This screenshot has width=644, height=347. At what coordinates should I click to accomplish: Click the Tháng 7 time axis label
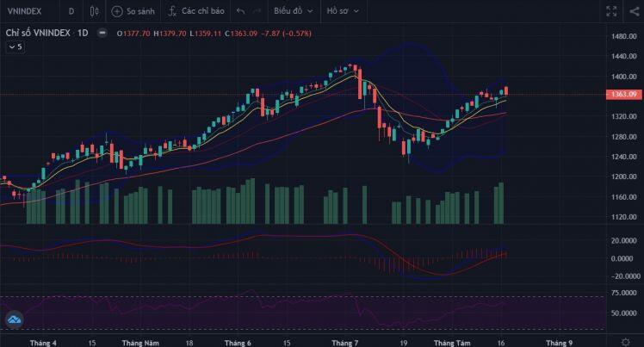[344, 343]
